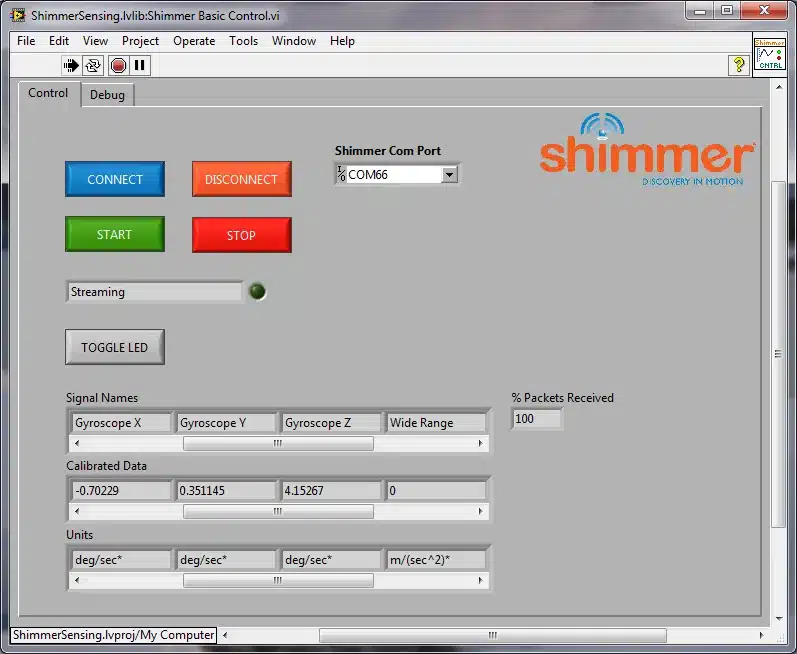This screenshot has width=797, height=654.
Task: Click the window horizontal scrollbar left arrow
Action: click(225, 635)
